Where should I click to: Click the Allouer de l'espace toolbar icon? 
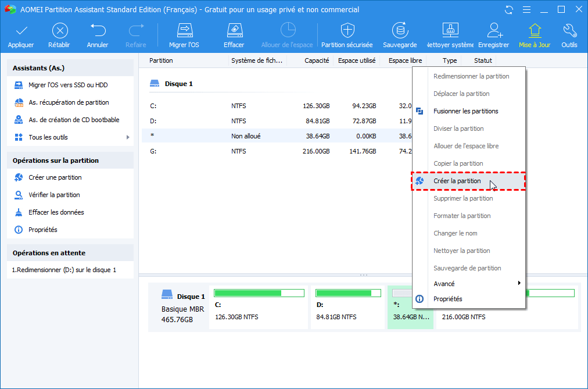(x=288, y=30)
